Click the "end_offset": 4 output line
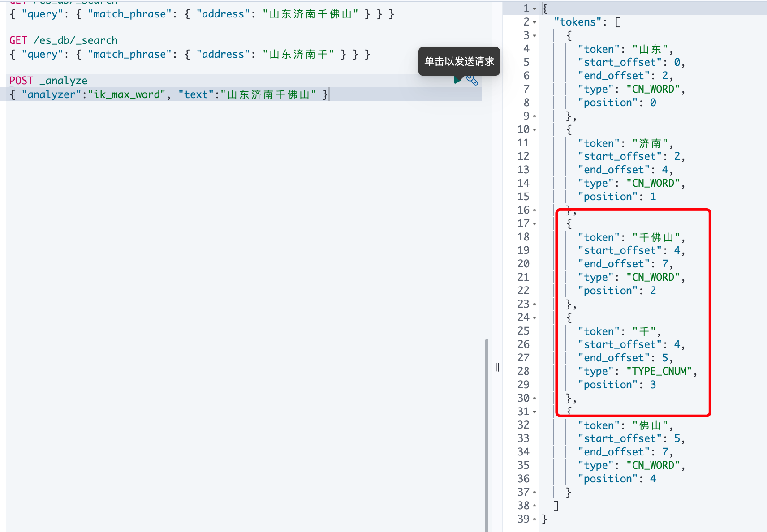 pos(625,170)
